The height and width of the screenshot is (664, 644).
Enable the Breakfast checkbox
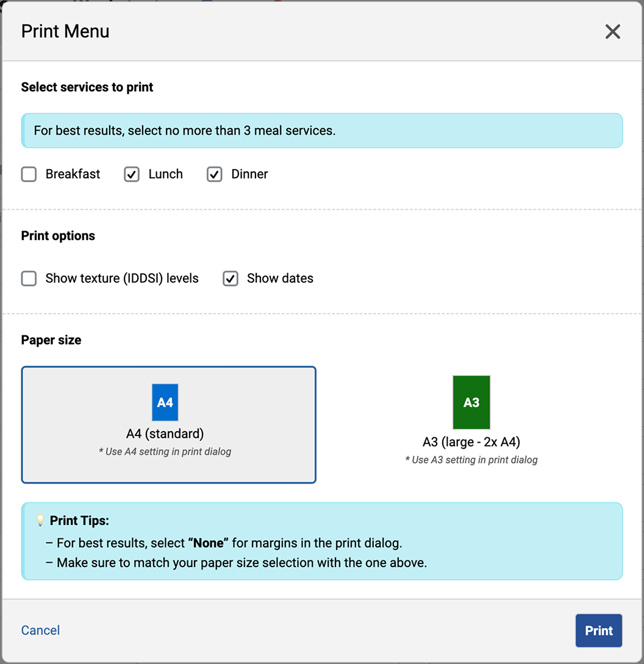[x=29, y=174]
